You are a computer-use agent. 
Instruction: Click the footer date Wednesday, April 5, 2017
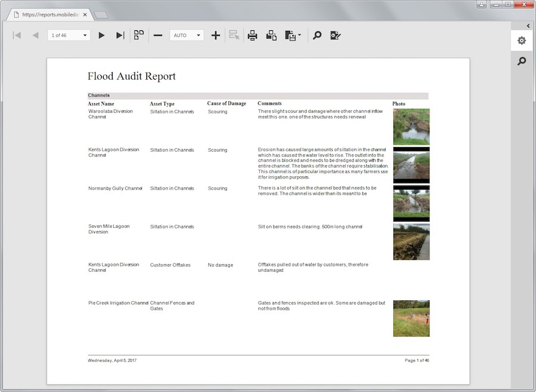click(x=112, y=360)
